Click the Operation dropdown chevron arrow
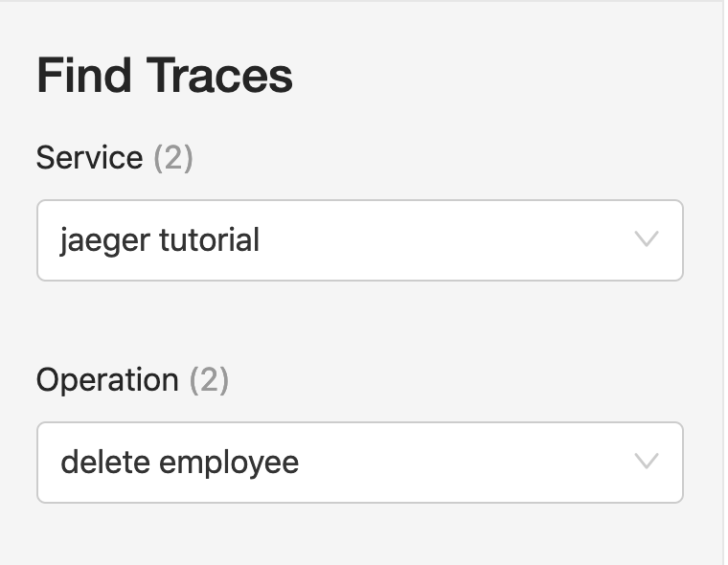This screenshot has width=728, height=565. pos(647,462)
